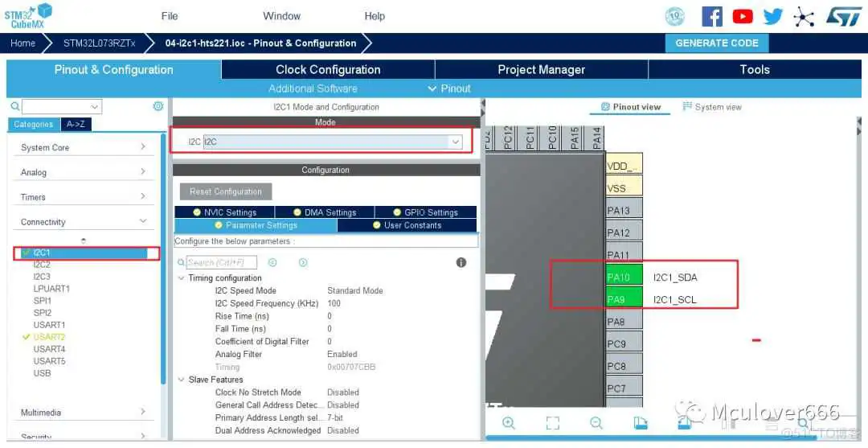Open the Facebook icon link

tap(712, 16)
